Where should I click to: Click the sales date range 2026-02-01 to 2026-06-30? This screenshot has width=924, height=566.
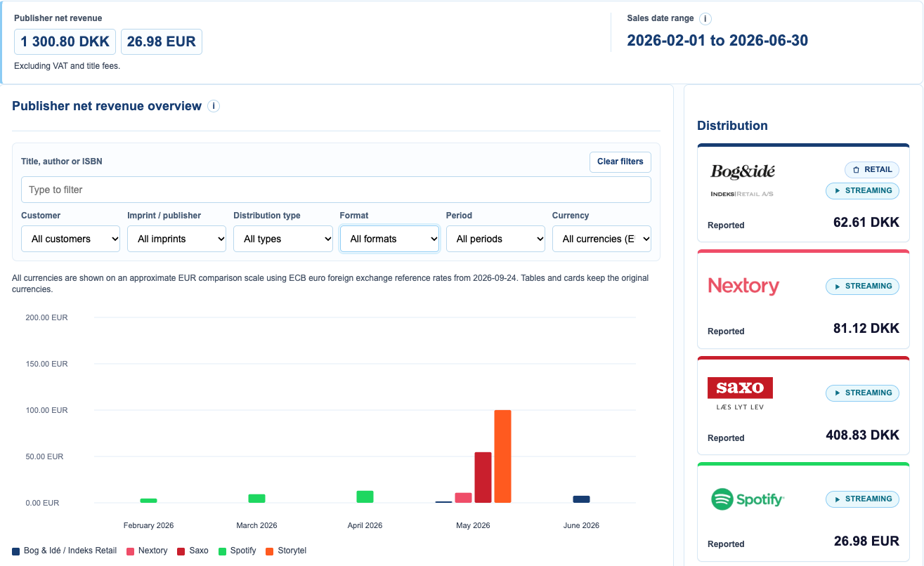coord(717,41)
